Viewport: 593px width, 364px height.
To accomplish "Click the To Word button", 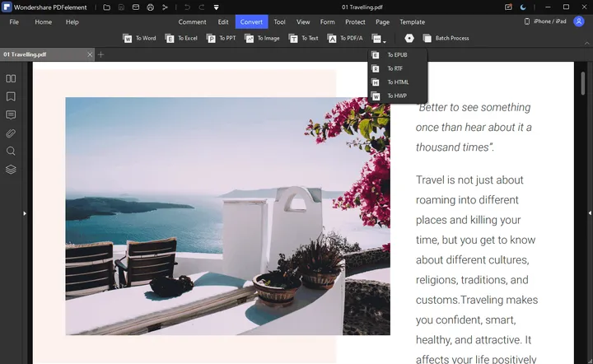I will pos(139,38).
